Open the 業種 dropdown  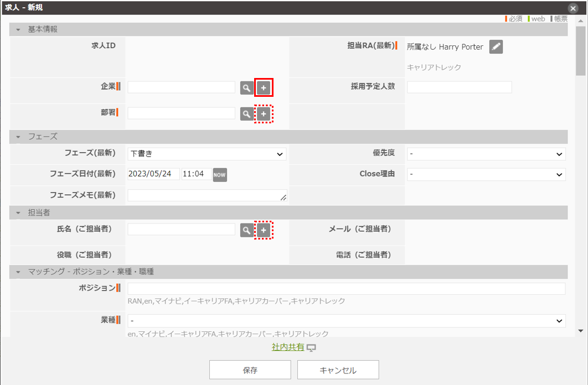click(x=346, y=321)
